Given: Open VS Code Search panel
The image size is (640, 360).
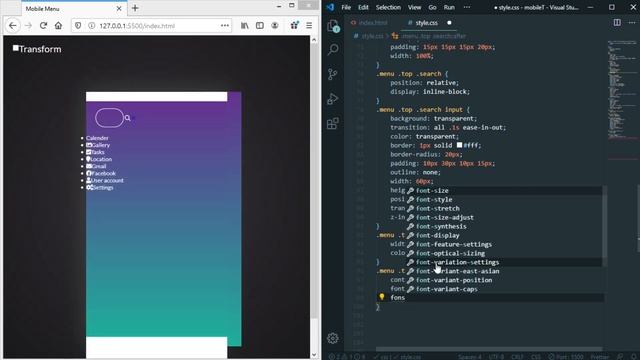Looking at the screenshot, I should (x=333, y=49).
